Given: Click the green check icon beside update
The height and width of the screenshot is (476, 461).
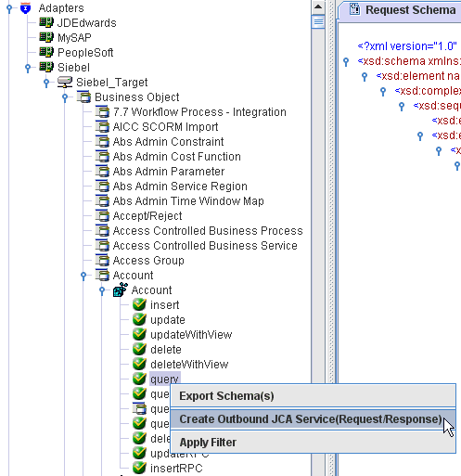Looking at the screenshot, I should pyautogui.click(x=139, y=319).
